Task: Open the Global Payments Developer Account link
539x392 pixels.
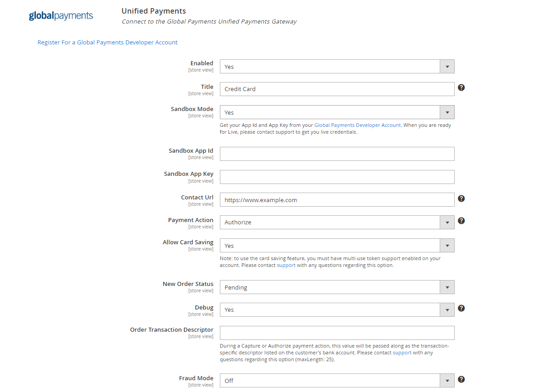Action: [x=357, y=125]
